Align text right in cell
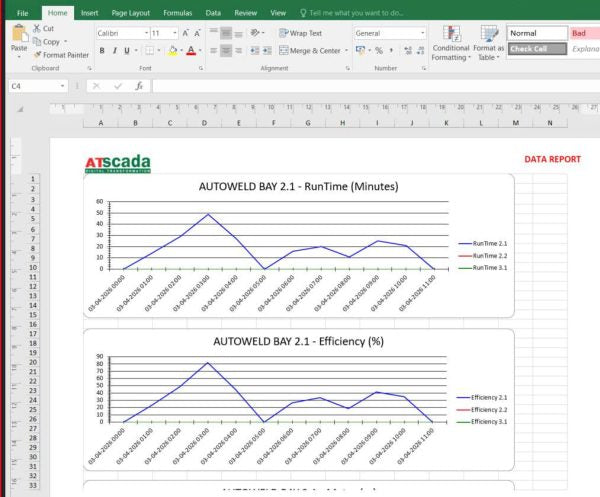Image resolution: width=600 pixels, height=497 pixels. [238, 51]
